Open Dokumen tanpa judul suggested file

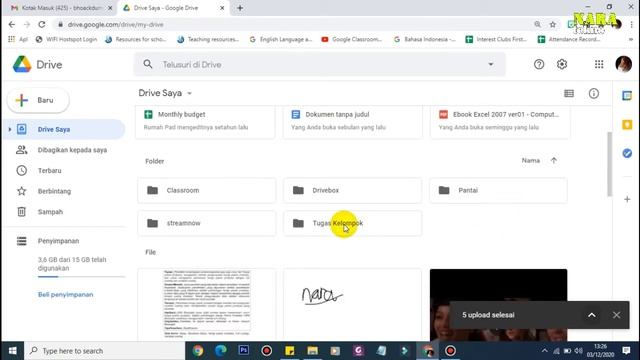pos(353,122)
